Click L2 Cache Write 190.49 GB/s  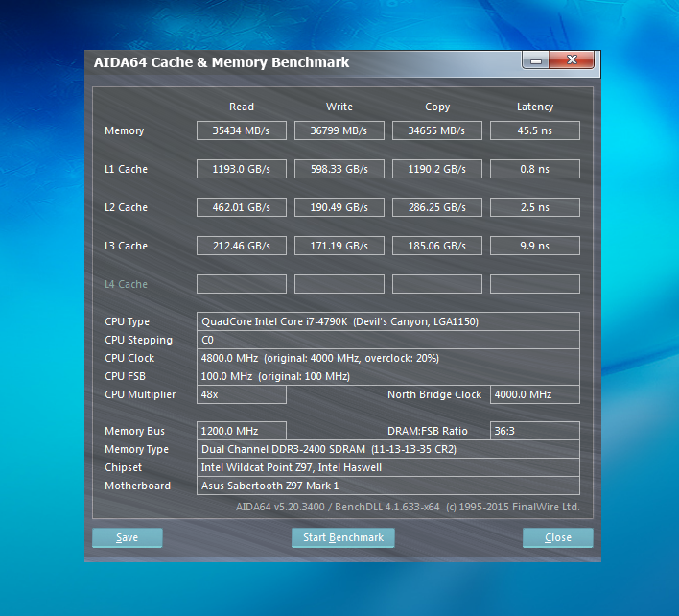339,207
